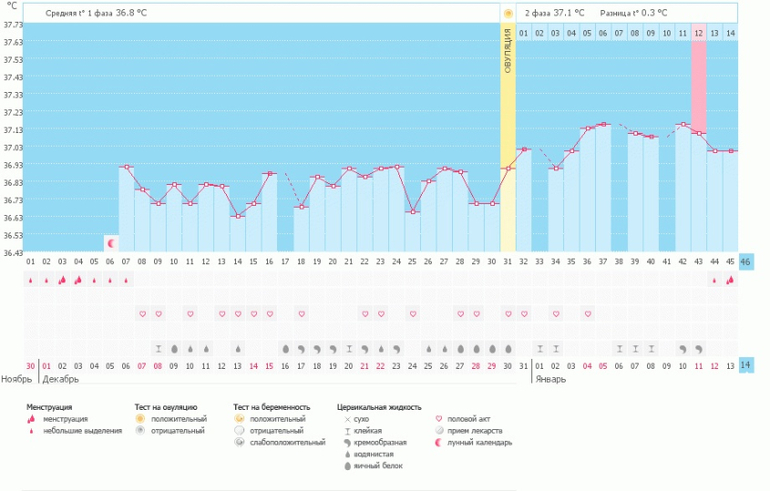The image size is (770, 491).
Task: Click the intercourse heart icon on cycle day 08
Action: pyautogui.click(x=142, y=314)
